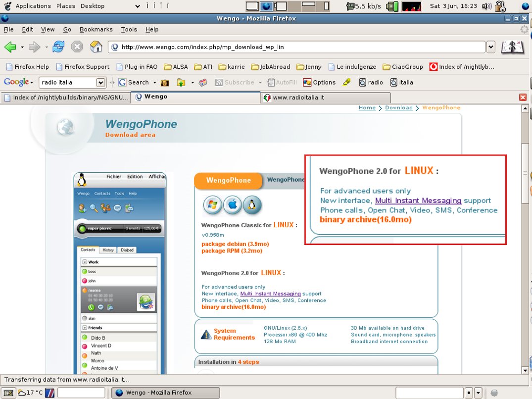Open the Index of /nightlyb… bookmark

pyautogui.click(x=462, y=67)
